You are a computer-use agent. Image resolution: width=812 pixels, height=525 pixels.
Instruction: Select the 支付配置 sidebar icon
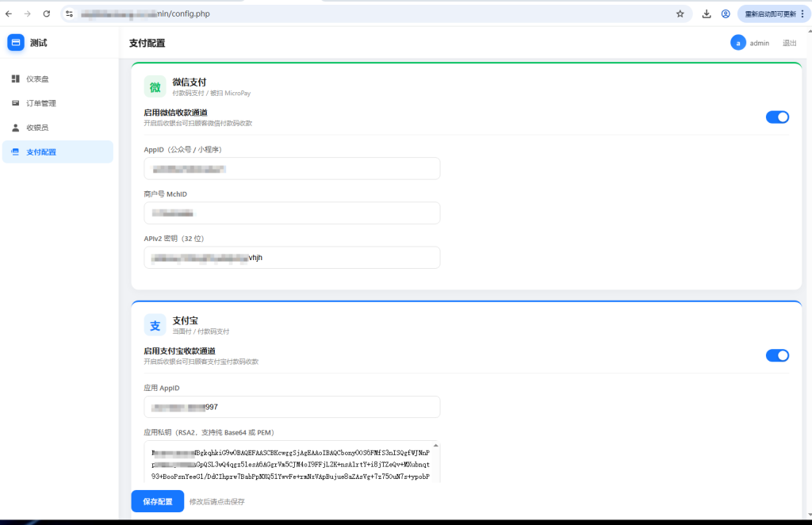point(16,151)
